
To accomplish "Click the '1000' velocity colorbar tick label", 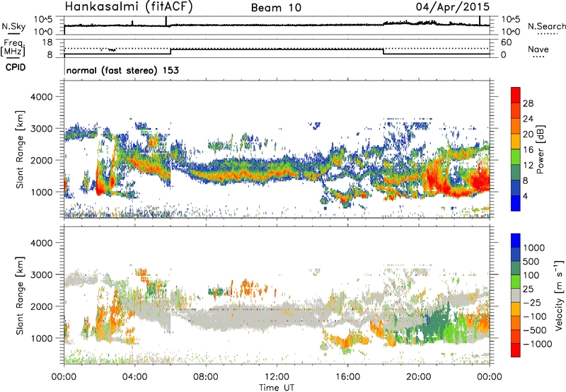I will 534,248.
